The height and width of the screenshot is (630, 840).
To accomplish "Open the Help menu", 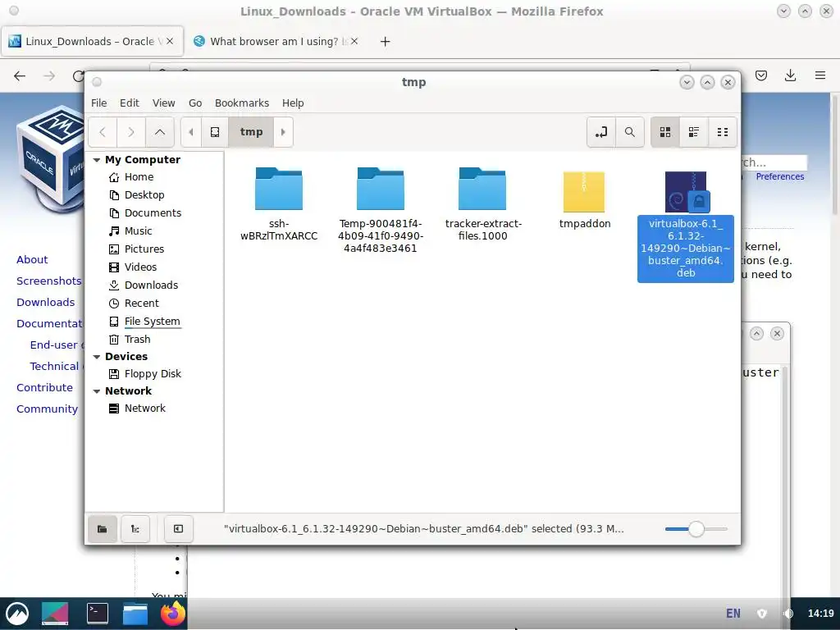I will pos(293,103).
